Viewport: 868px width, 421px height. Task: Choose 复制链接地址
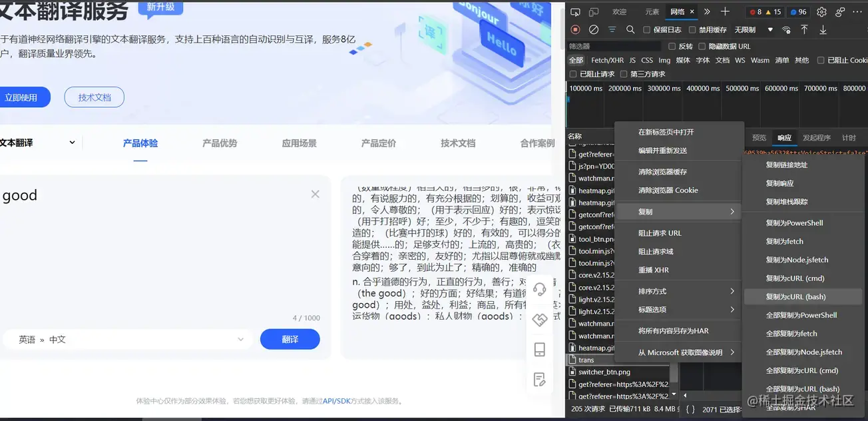(x=803, y=165)
